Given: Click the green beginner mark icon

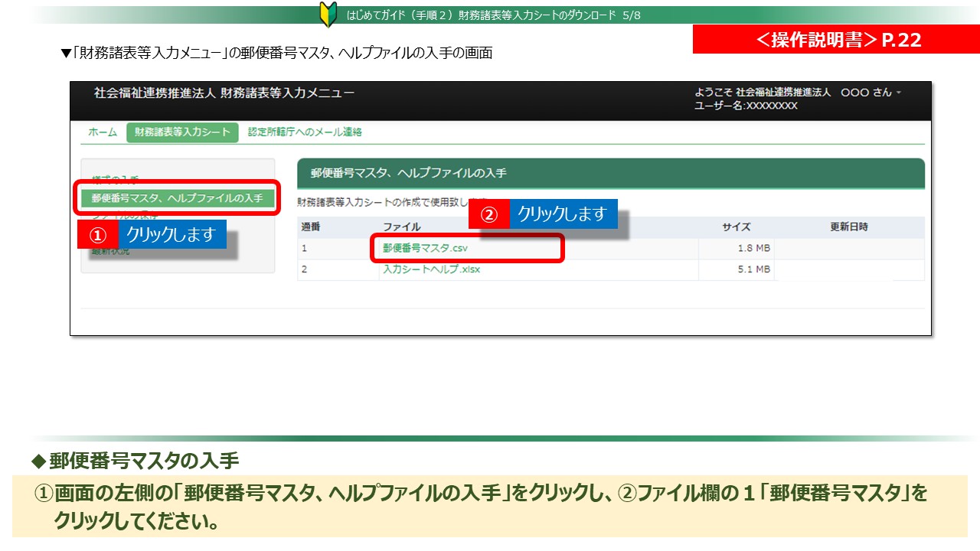Looking at the screenshot, I should 328,15.
